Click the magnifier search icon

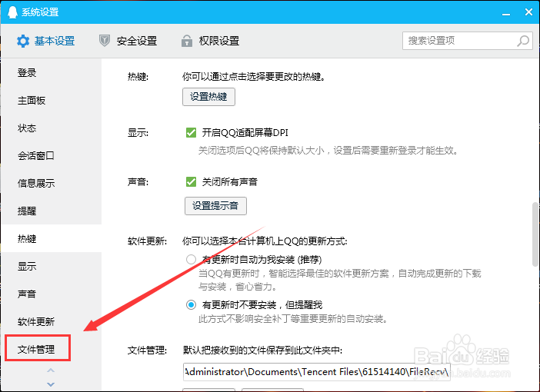pyautogui.click(x=523, y=41)
